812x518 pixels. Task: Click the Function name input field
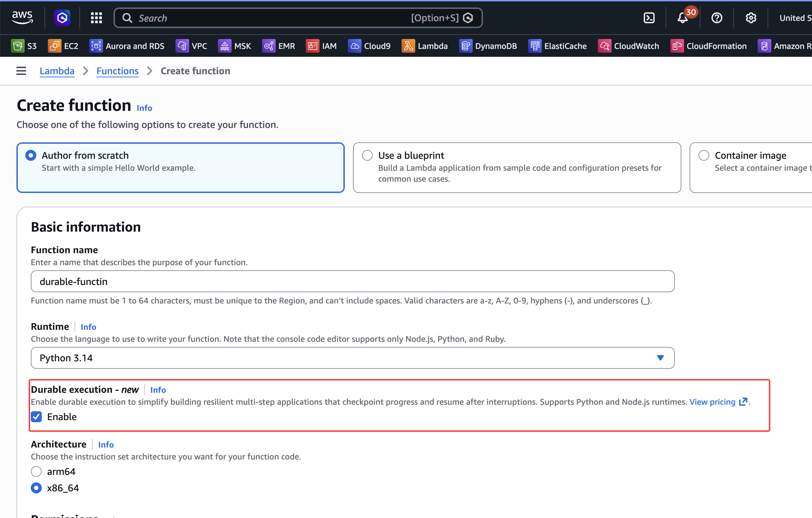click(x=352, y=281)
